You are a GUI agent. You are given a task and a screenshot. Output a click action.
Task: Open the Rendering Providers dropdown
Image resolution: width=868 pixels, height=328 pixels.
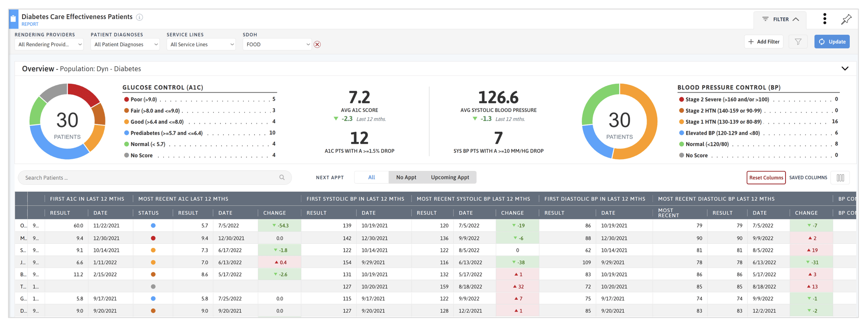[49, 44]
